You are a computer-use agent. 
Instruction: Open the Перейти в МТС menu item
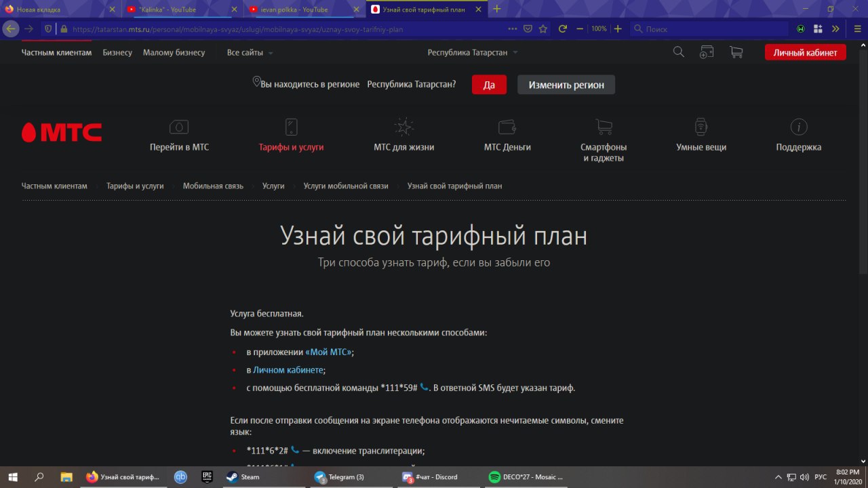coord(179,136)
